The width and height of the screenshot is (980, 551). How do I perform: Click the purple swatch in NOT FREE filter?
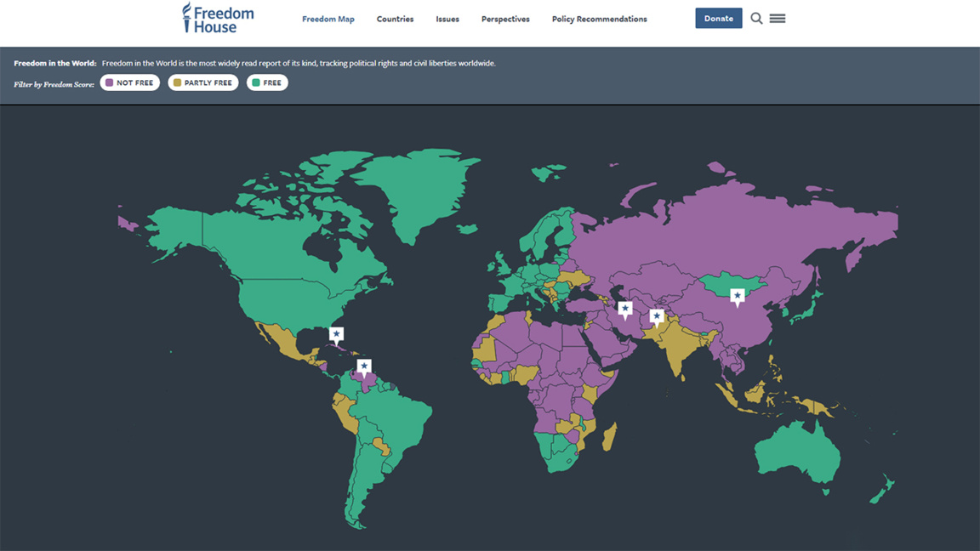(109, 82)
